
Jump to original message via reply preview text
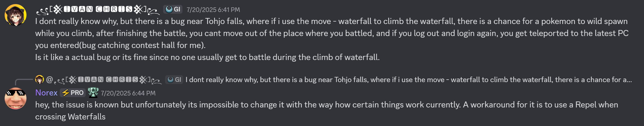tap(409, 80)
